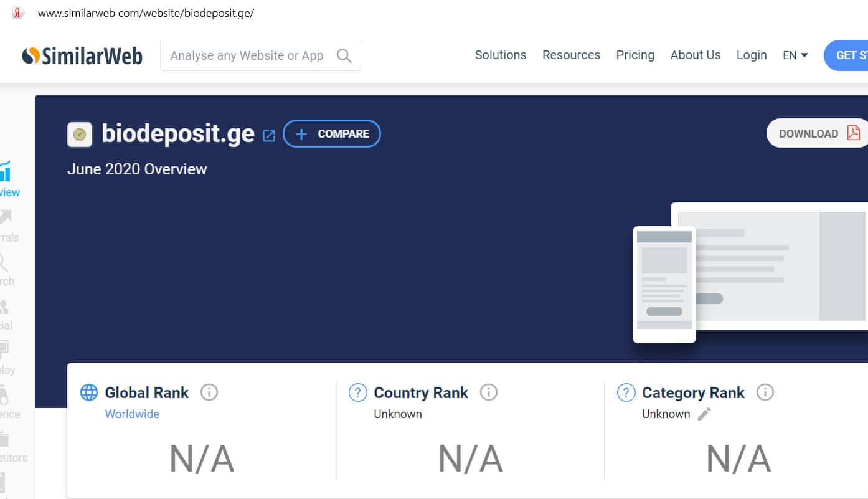Open the Overview sidebar section
Image resolution: width=868 pixels, height=499 pixels.
(9, 179)
